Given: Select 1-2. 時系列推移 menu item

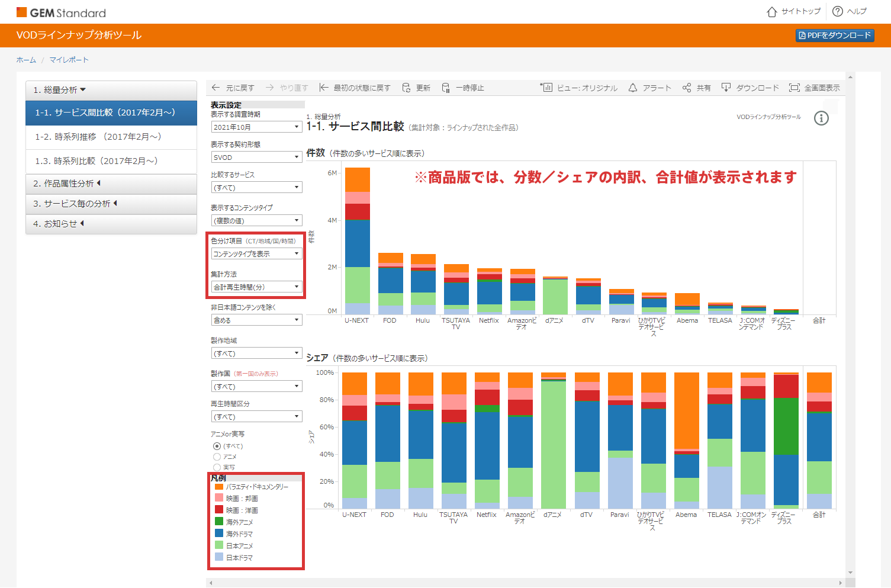Looking at the screenshot, I should tap(111, 137).
